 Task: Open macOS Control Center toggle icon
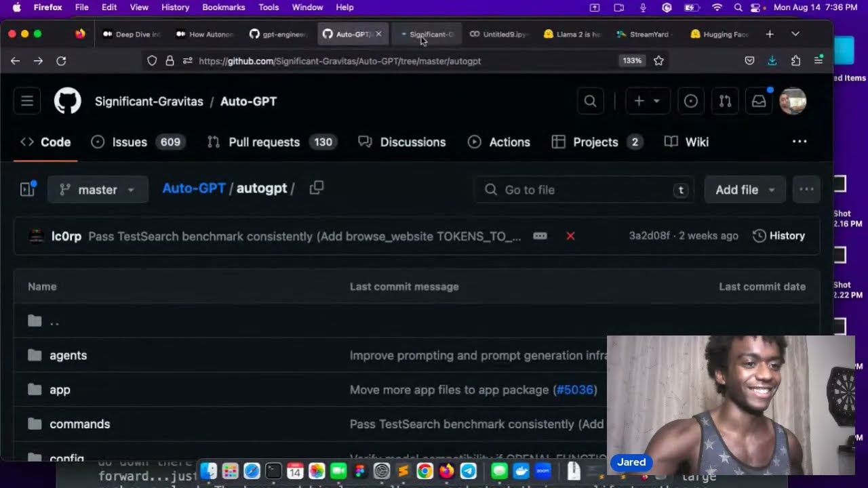coord(756,7)
